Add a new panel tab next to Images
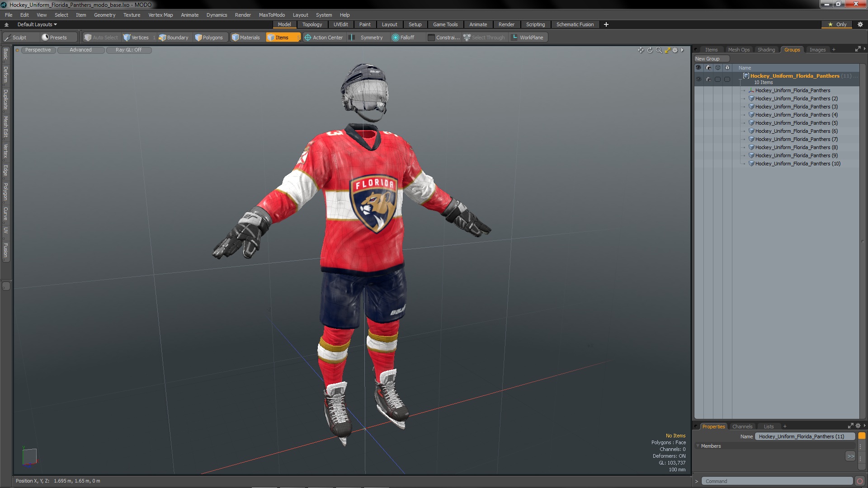 [834, 50]
